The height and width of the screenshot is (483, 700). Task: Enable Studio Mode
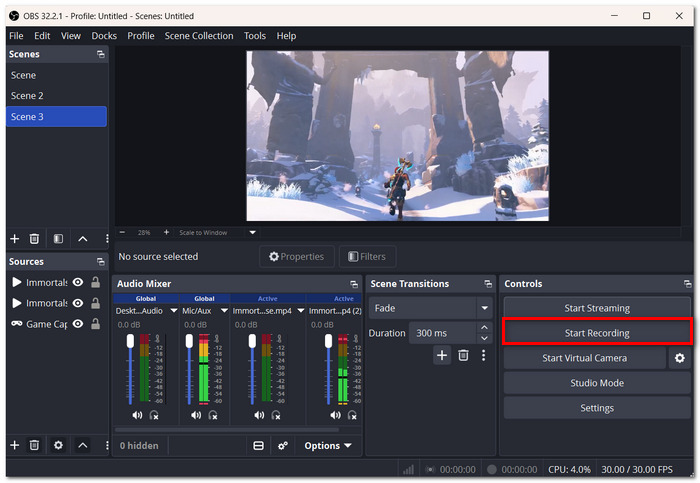pos(597,383)
